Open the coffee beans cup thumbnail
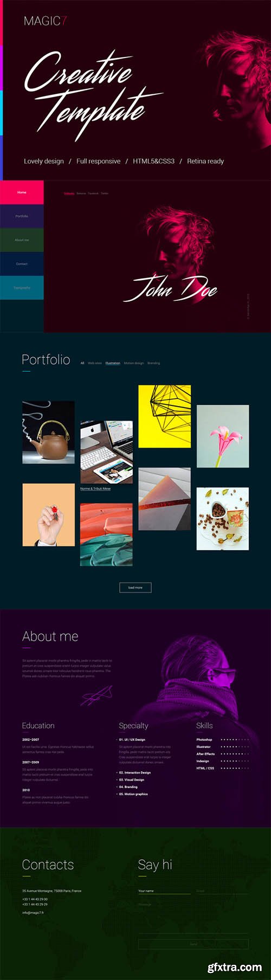This screenshot has height=980, width=271. pyautogui.click(x=223, y=519)
